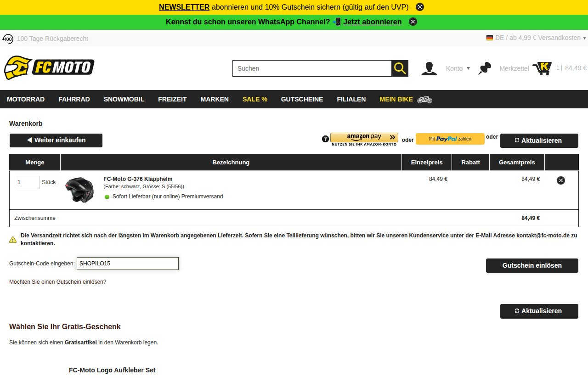Click the Gutschein-Code input field
The image size is (588, 382).
point(128,264)
